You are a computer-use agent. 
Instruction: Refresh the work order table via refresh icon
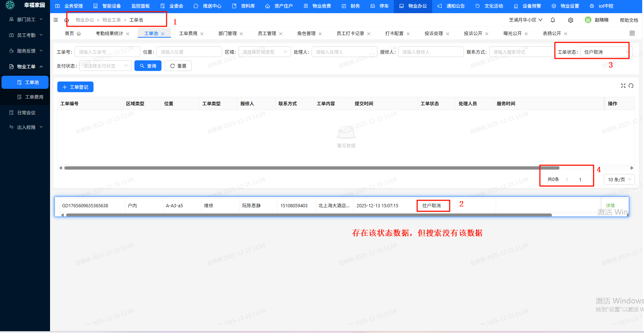(x=631, y=86)
